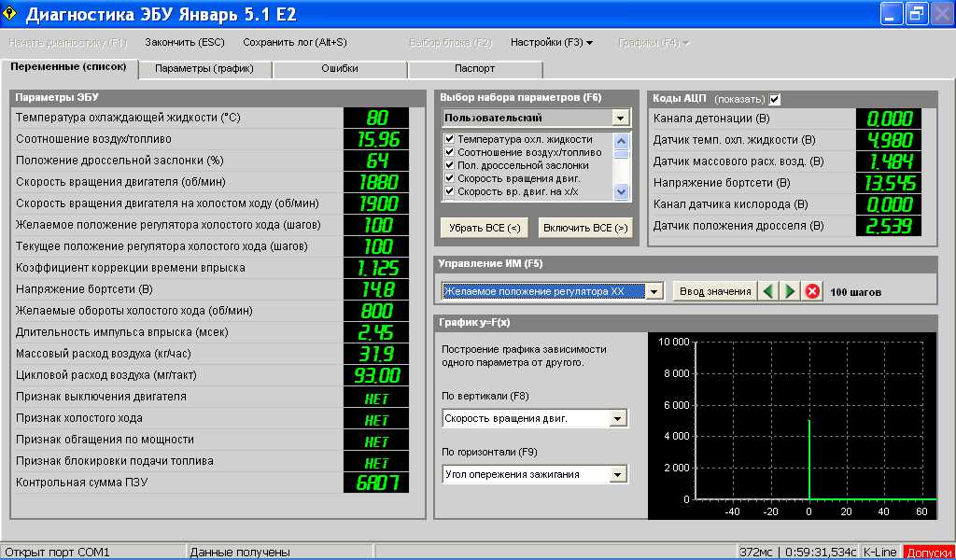Screen dimensions: 956x560
Task: Click the red 'Допуски' status button
Action: (x=927, y=553)
